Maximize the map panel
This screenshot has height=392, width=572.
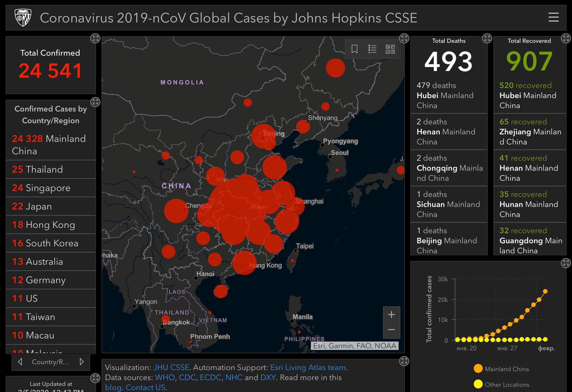[x=404, y=38]
